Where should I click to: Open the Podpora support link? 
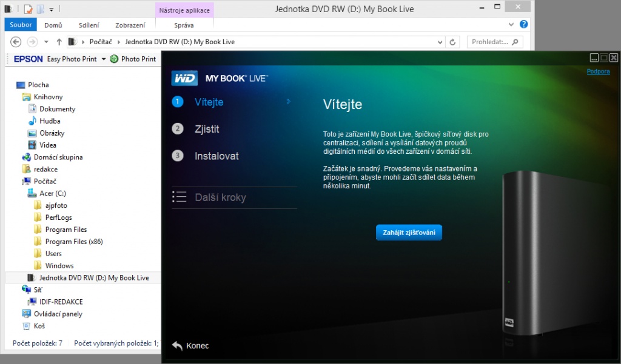[598, 71]
